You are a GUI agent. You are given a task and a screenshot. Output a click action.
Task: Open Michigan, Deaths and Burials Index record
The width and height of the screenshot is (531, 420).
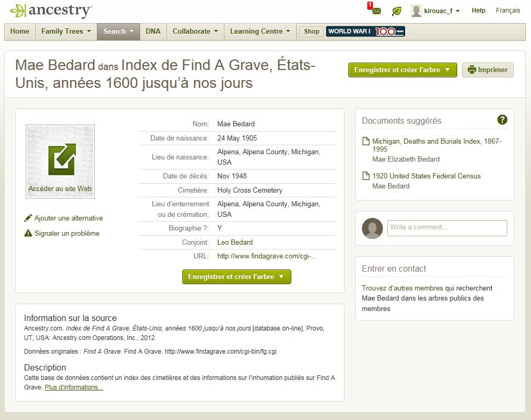point(437,145)
